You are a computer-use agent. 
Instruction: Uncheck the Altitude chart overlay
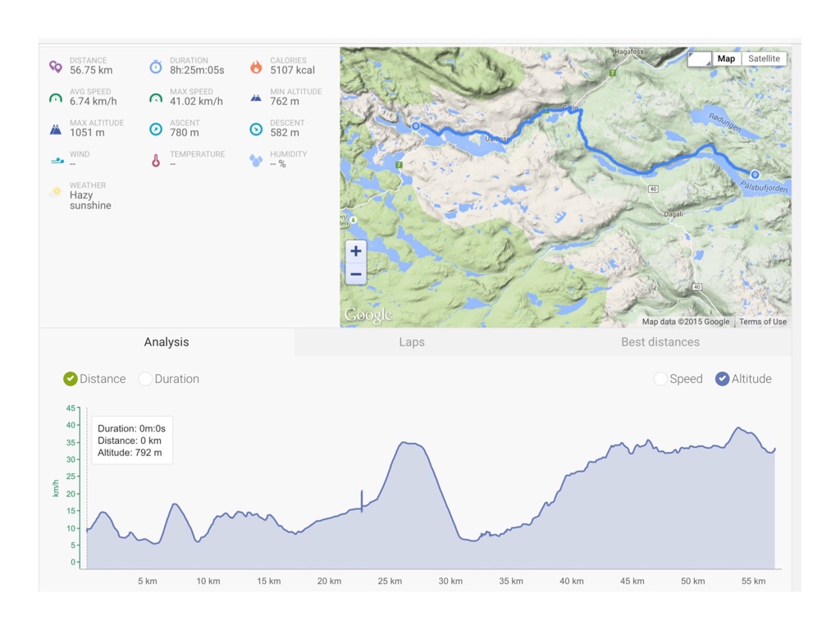point(722,379)
